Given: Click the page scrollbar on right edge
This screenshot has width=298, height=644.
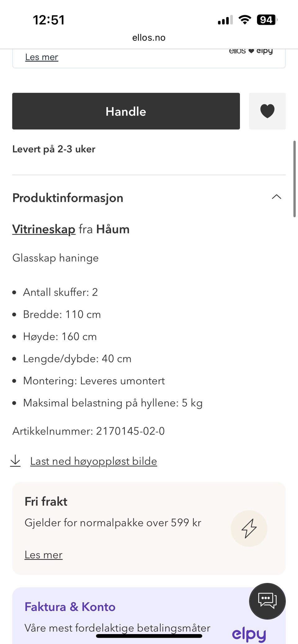Looking at the screenshot, I should 294,179.
